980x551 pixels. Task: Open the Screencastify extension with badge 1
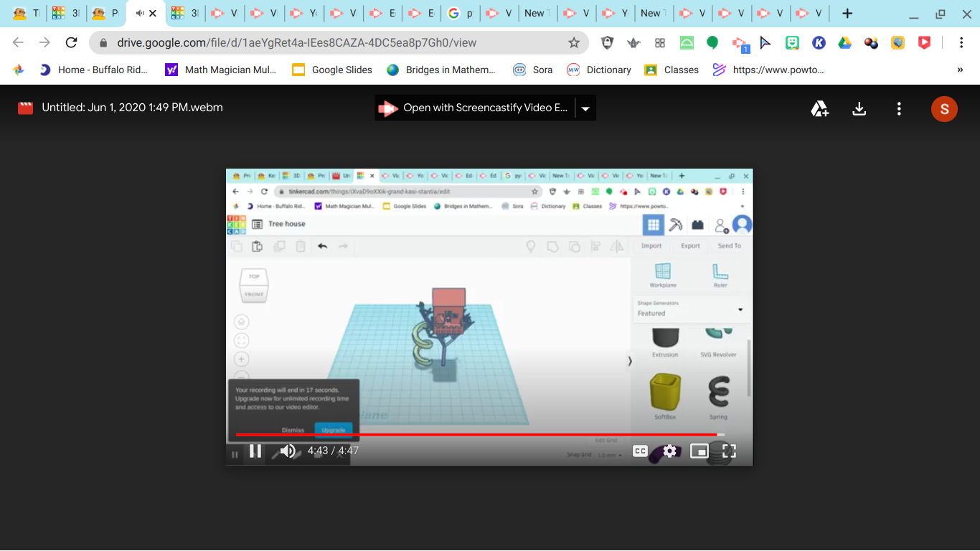[x=740, y=44]
